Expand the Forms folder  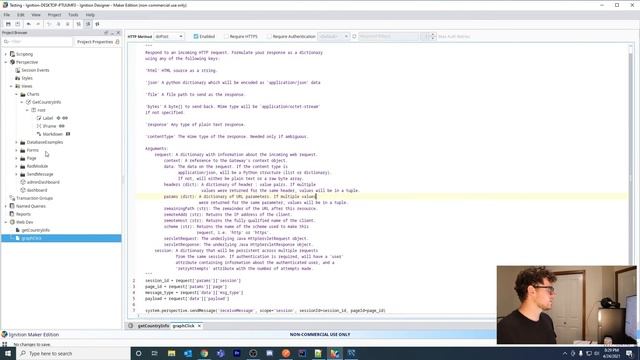pyautogui.click(x=16, y=150)
